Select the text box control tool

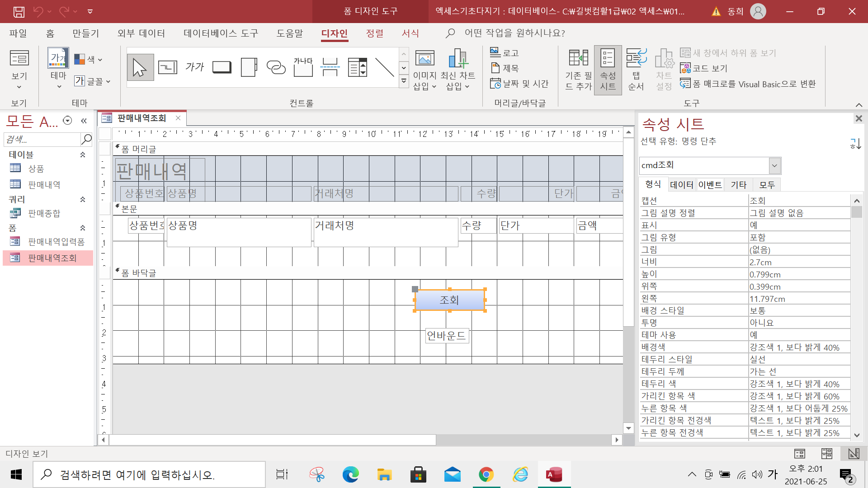(167, 67)
